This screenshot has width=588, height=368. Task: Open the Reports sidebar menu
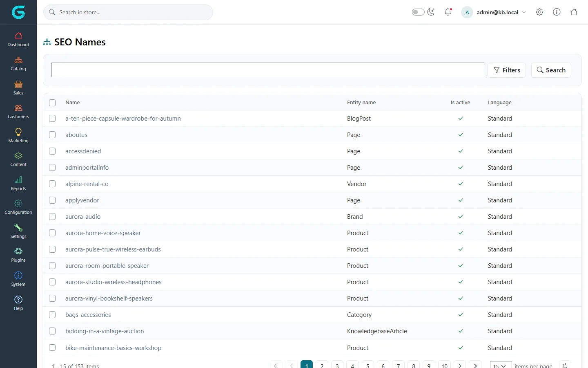18,184
